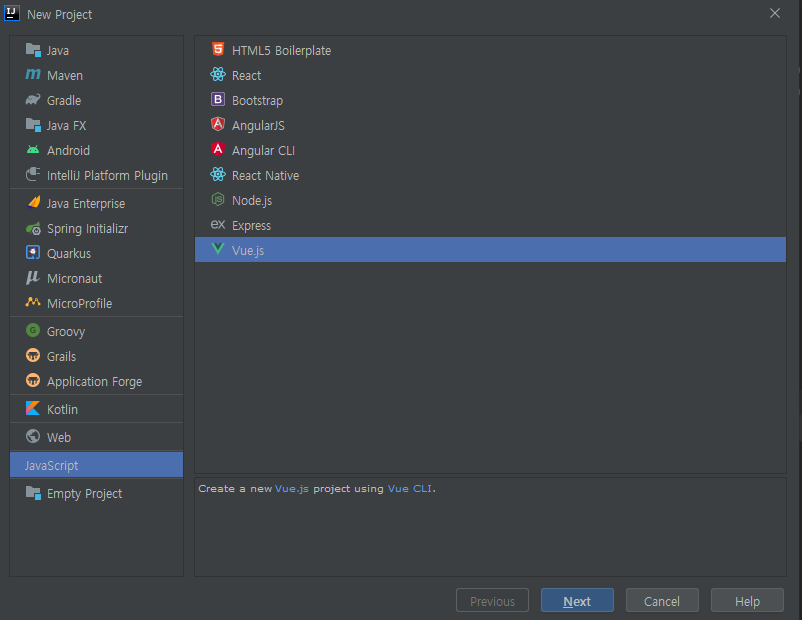
Task: Click the MicroProfile icon
Action: point(33,302)
